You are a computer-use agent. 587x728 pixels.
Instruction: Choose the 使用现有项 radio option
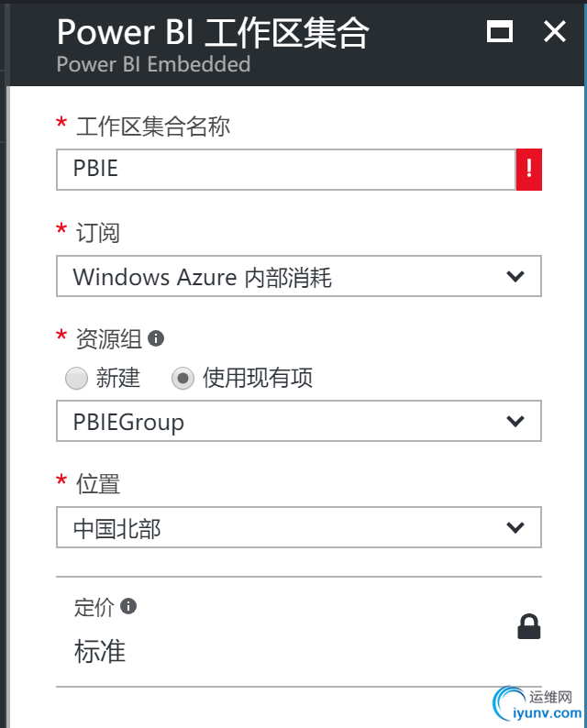pos(183,378)
